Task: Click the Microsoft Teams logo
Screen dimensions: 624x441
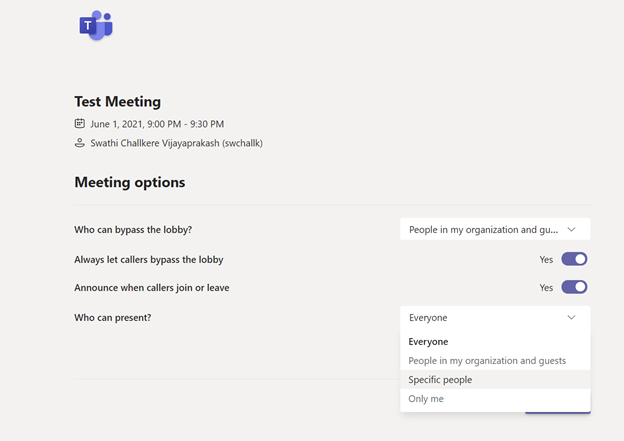Action: (x=96, y=26)
